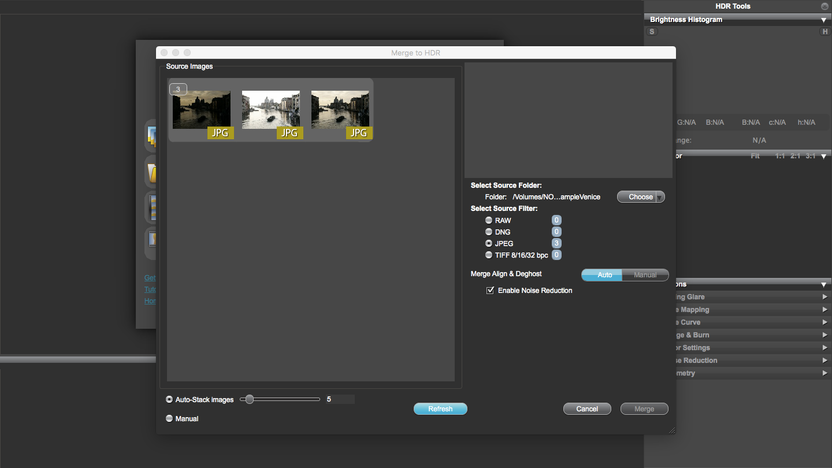Click the Refresh button
Image resolution: width=832 pixels, height=468 pixels.
[440, 409]
